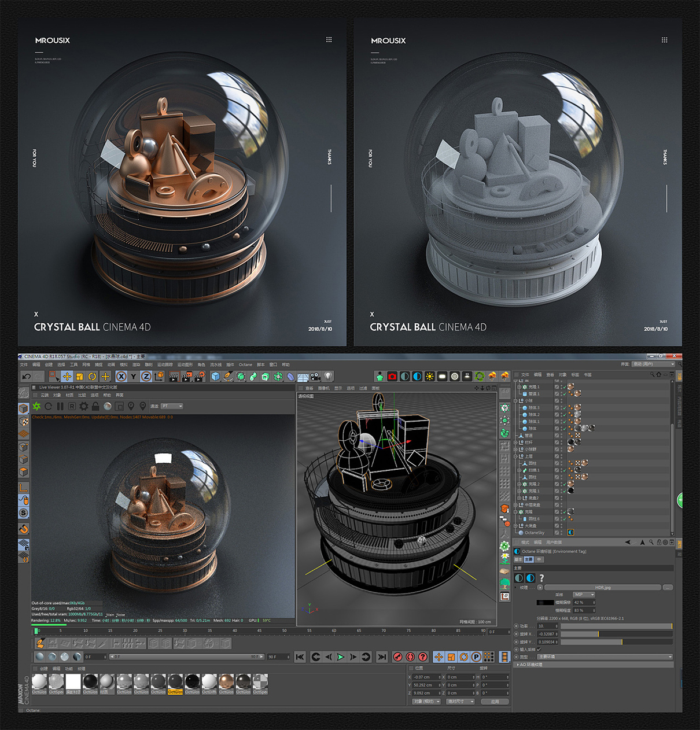Collapse the 小球 group in Object Manager
700x730 pixels.
tap(515, 401)
